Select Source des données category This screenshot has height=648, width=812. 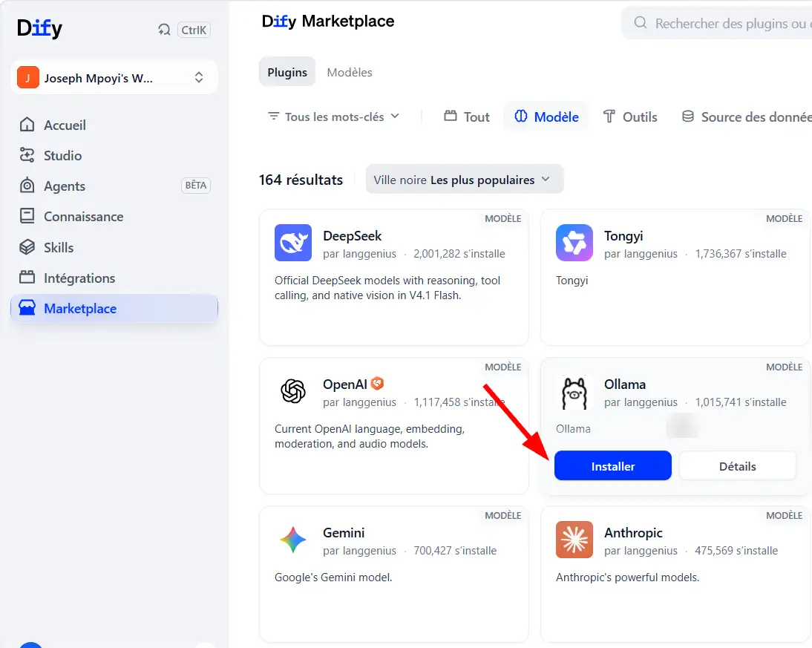(x=746, y=117)
